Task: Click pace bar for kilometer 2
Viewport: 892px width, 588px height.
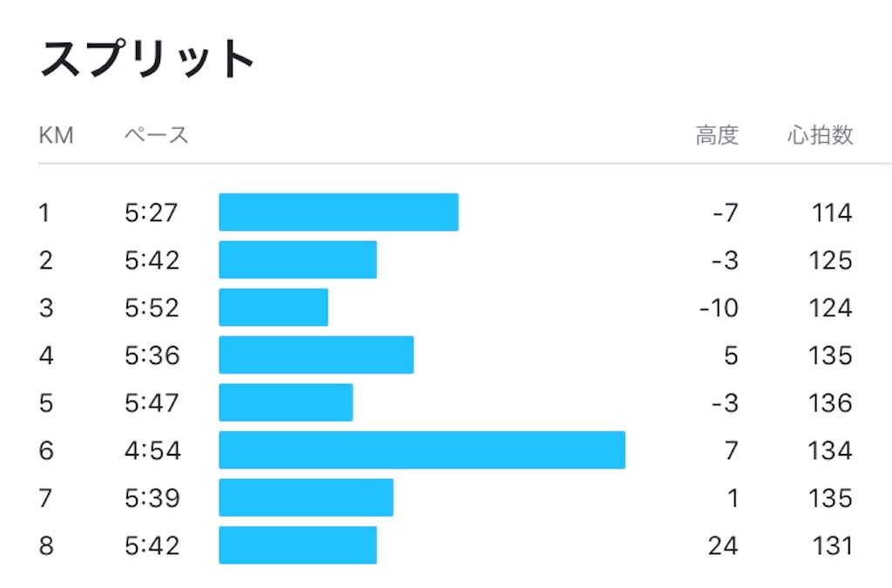Action: click(x=298, y=260)
